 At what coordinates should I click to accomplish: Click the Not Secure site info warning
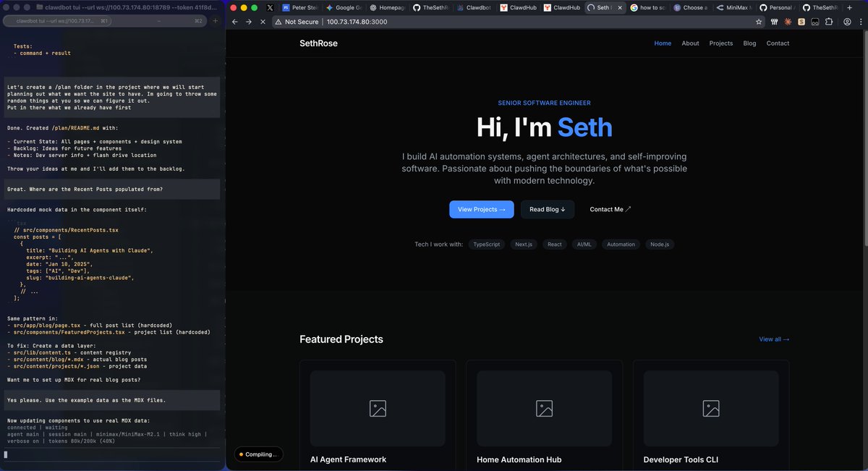(297, 22)
